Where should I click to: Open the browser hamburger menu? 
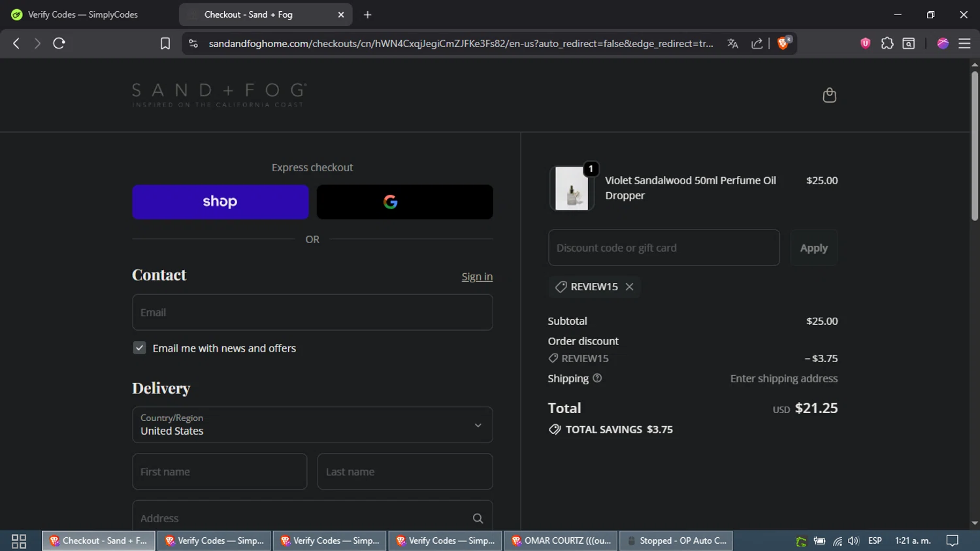[x=964, y=43]
